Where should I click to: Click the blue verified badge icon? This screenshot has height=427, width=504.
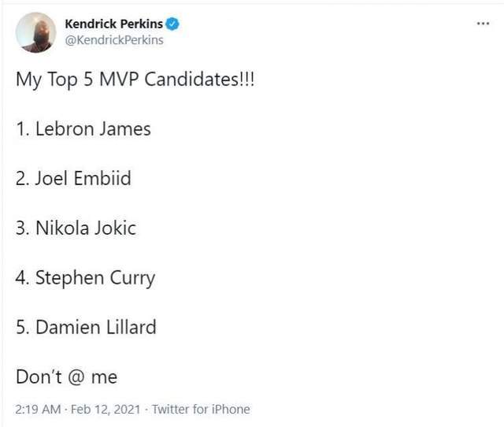pos(172,24)
